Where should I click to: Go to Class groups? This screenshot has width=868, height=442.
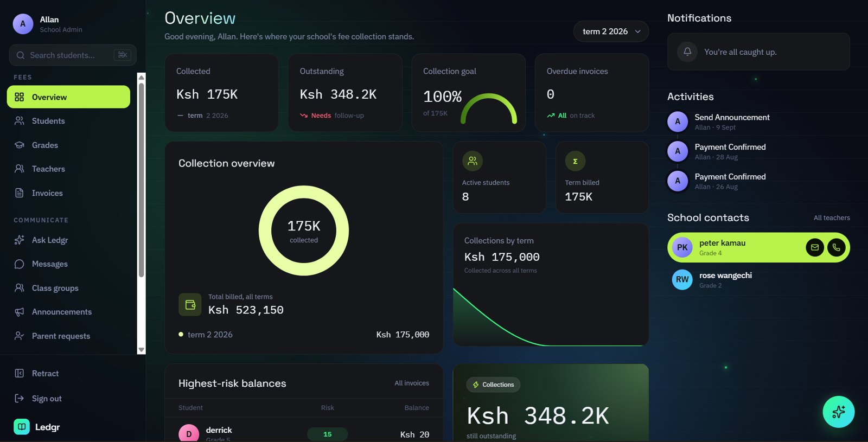pyautogui.click(x=68, y=288)
